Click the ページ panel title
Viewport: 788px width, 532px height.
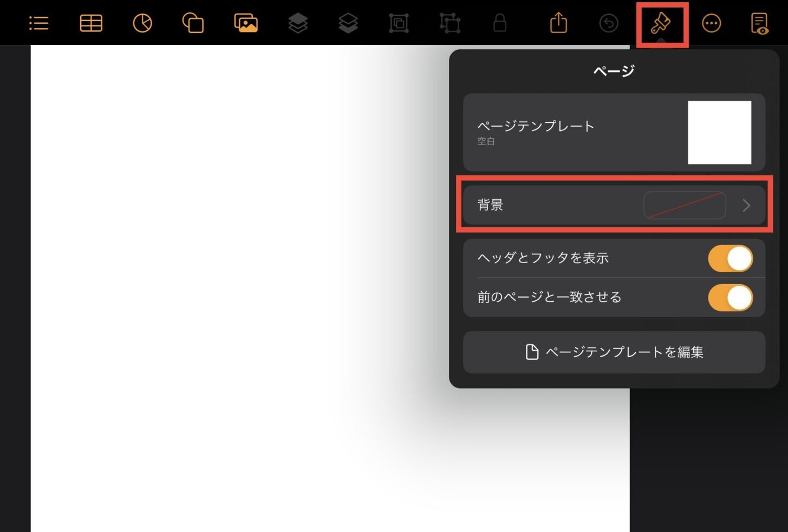[x=614, y=71]
